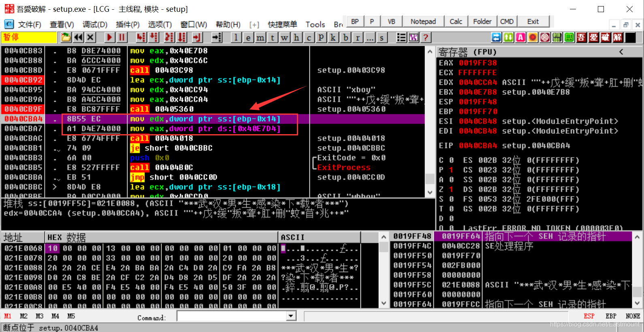
Task: Click the BP button
Action: point(355,21)
